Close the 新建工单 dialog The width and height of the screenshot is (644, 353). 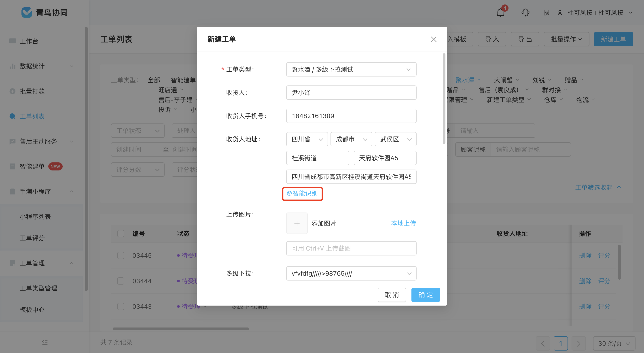434,39
